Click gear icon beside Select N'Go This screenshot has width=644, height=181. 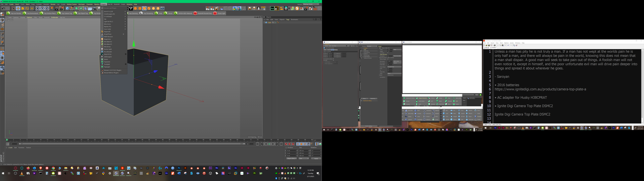tap(126, 54)
